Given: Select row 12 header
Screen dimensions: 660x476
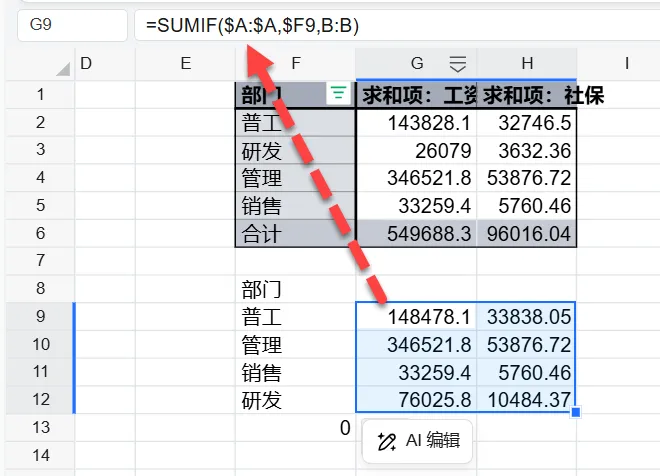Looking at the screenshot, I should point(40,399).
